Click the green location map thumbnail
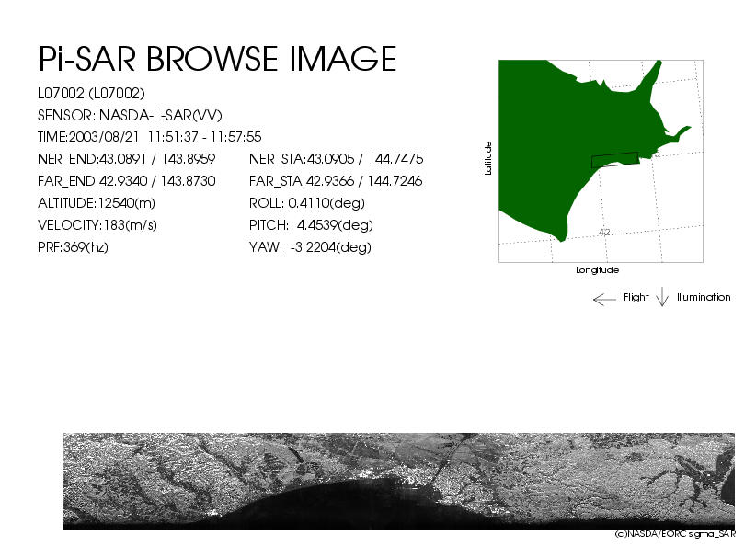 click(601, 161)
